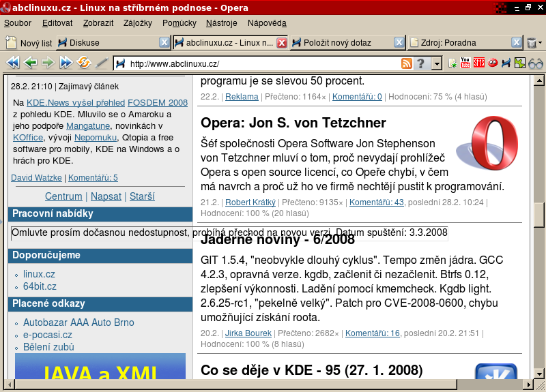Click the horizontal scrollbar right arrow
Screen dimensions: 546x392
pyautogui.click(x=529, y=385)
